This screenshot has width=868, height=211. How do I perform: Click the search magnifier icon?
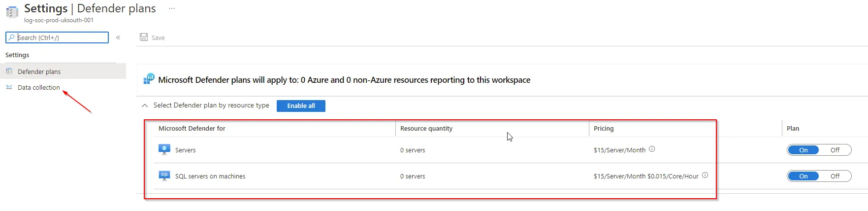[12, 37]
